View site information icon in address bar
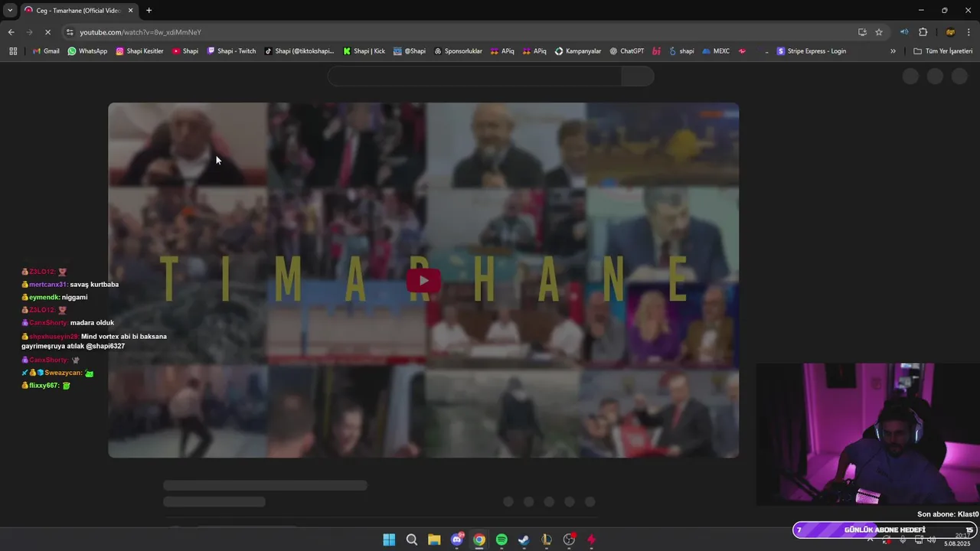 (x=70, y=32)
